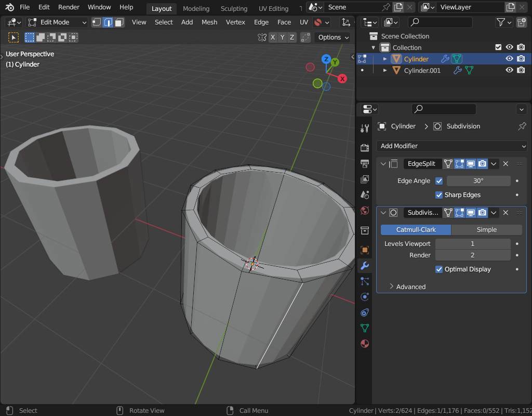Open Object Data mesh properties tab
Image resolution: width=532 pixels, height=416 pixels.
coord(365,328)
